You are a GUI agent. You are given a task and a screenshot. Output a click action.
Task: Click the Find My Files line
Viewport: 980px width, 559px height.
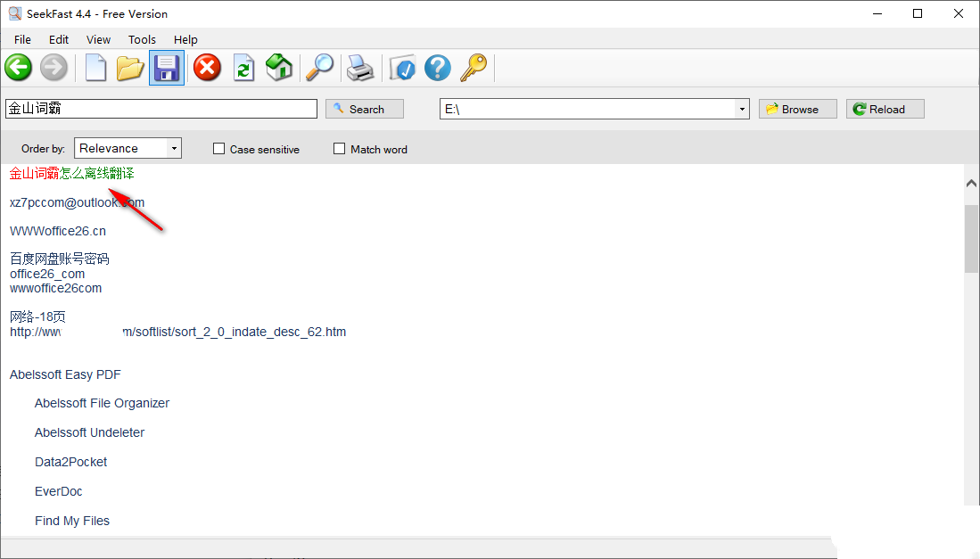pos(72,521)
